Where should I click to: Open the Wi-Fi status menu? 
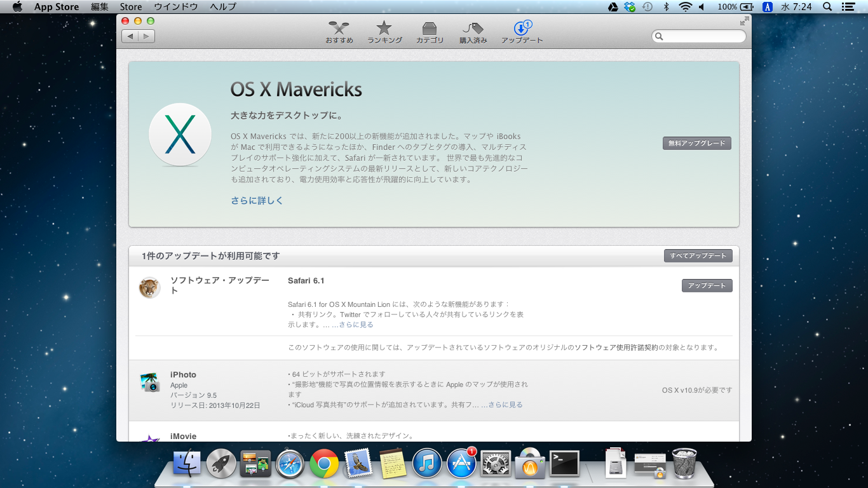point(685,7)
